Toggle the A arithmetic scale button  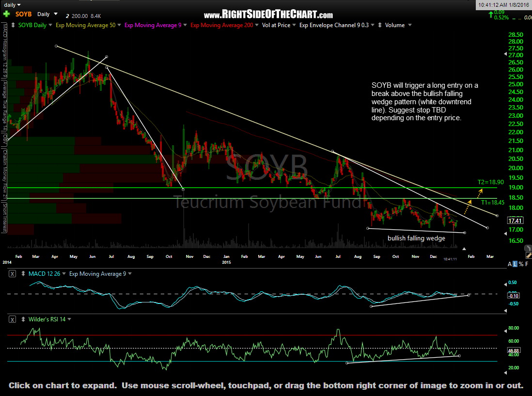(x=510, y=264)
